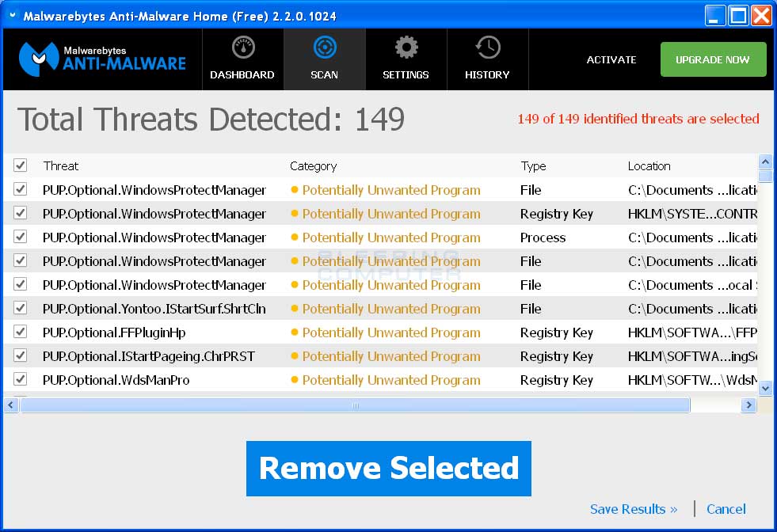
Task: Open the Settings tab
Action: [406, 59]
